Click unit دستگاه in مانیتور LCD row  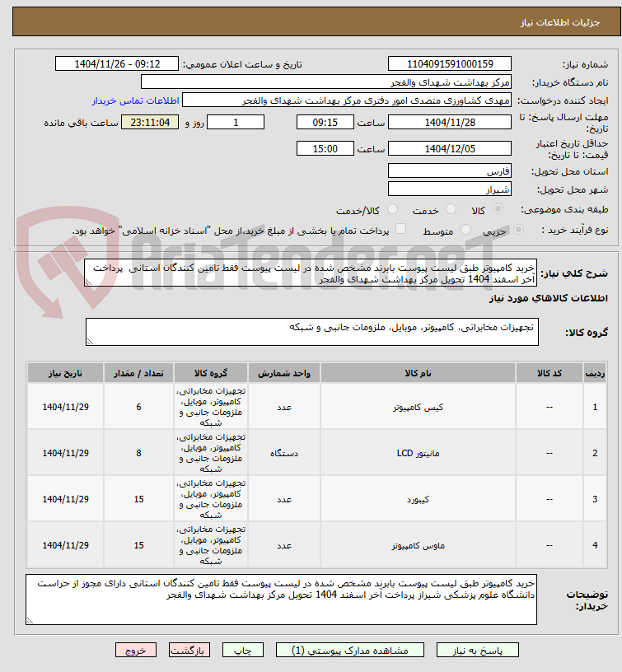click(284, 453)
